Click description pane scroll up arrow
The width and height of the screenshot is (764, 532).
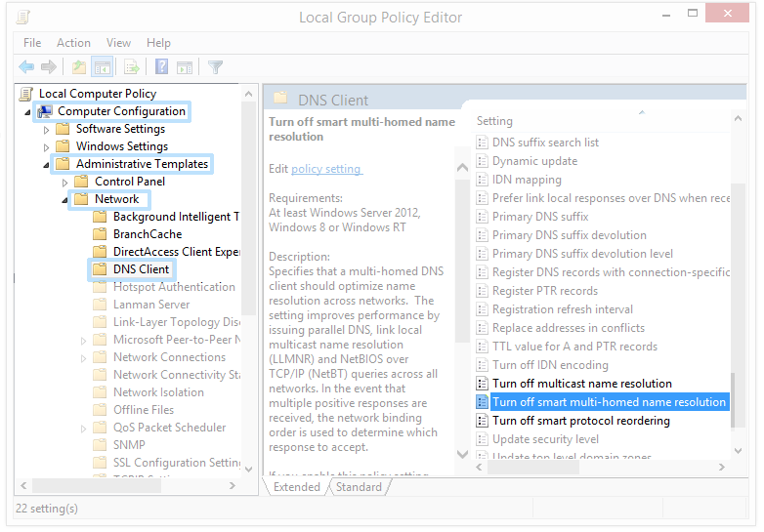[462, 168]
